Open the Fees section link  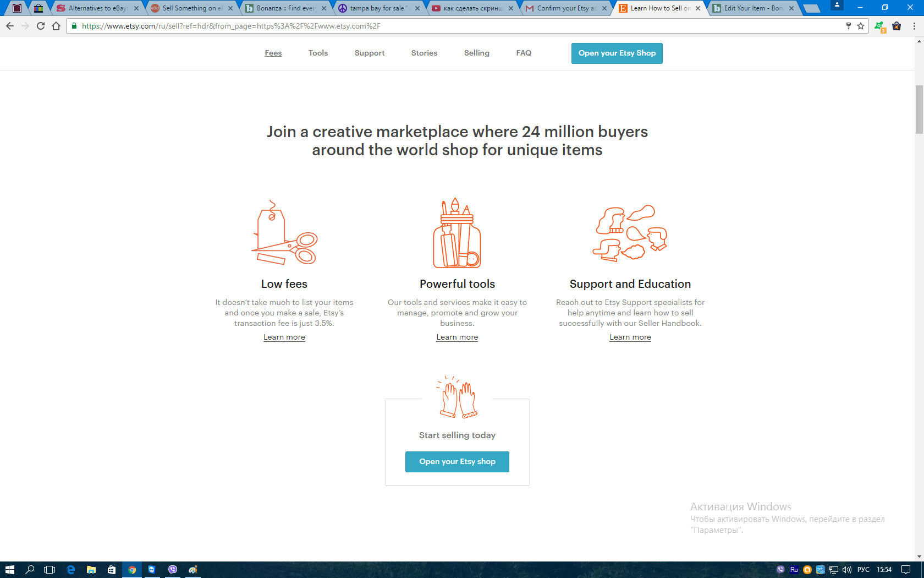click(273, 53)
